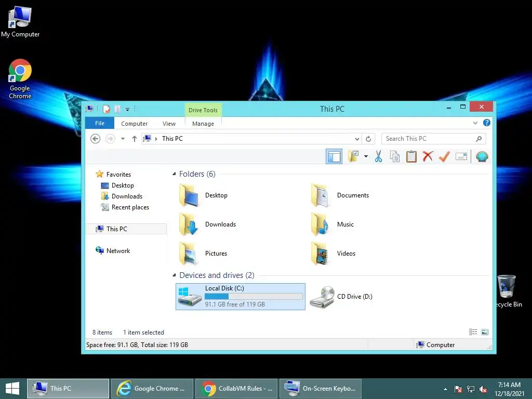Click the teal shell icon in the toolbar
Viewport: 532px width, 399px height.
482,156
